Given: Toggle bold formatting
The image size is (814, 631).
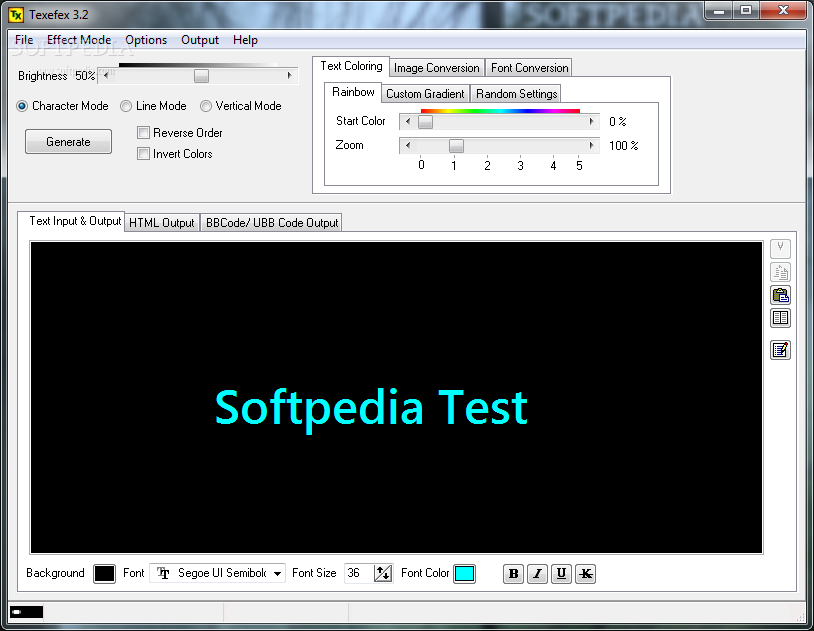Looking at the screenshot, I should [513, 574].
